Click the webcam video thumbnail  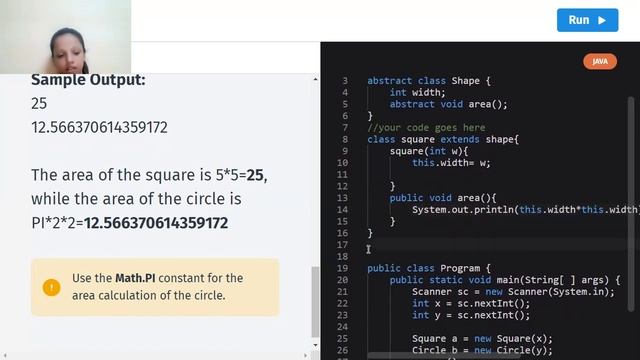[65, 37]
